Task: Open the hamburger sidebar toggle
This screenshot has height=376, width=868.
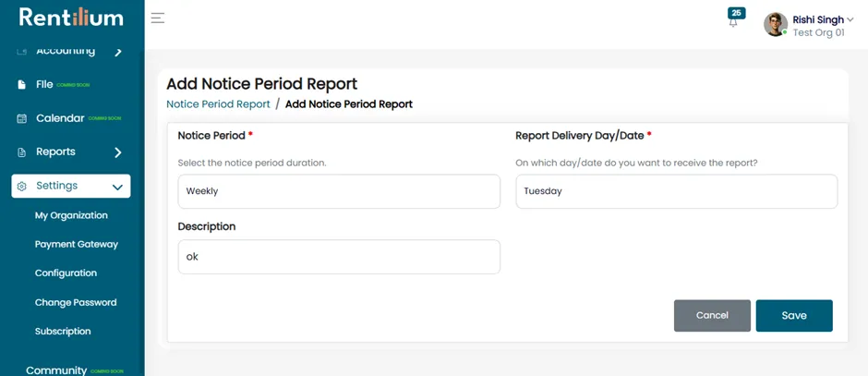Action: pyautogui.click(x=158, y=18)
